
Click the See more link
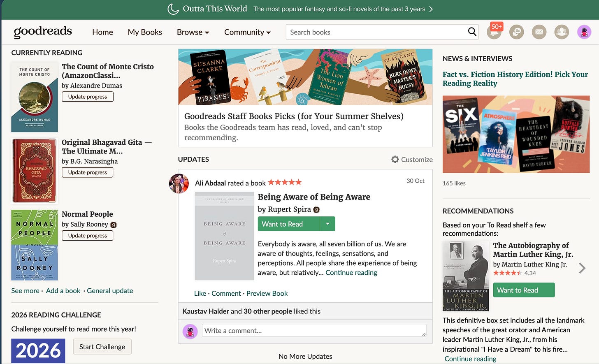(x=25, y=291)
